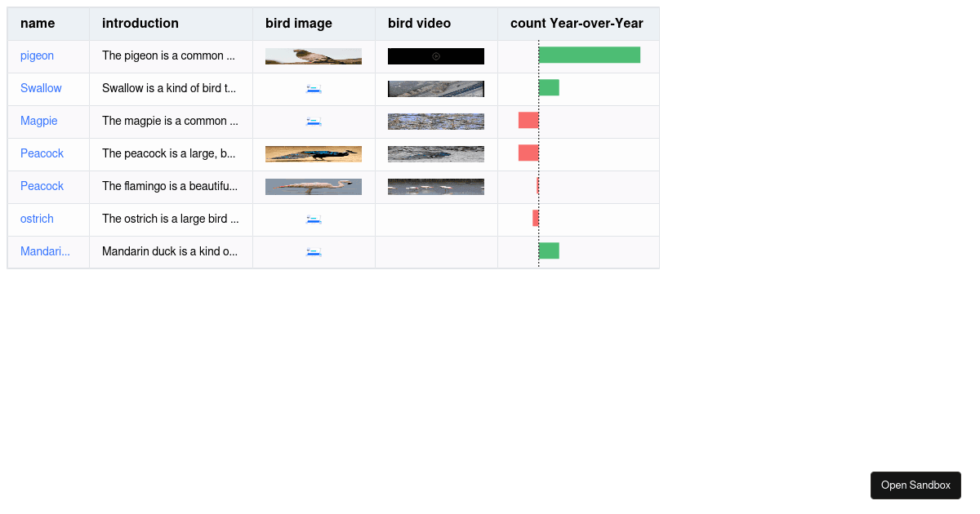View the flamingo bird image thumbnail
The height and width of the screenshot is (514, 980).
click(x=314, y=187)
